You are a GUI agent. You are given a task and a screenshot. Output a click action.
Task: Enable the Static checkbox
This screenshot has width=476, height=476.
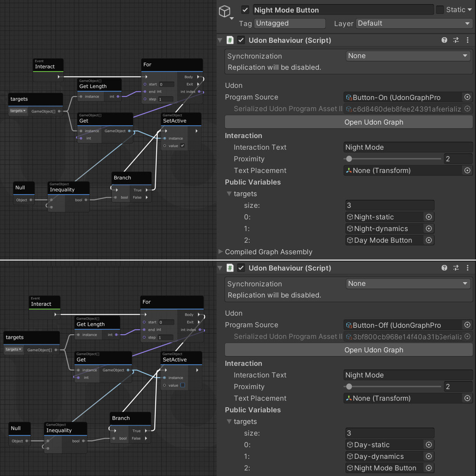pos(440,10)
